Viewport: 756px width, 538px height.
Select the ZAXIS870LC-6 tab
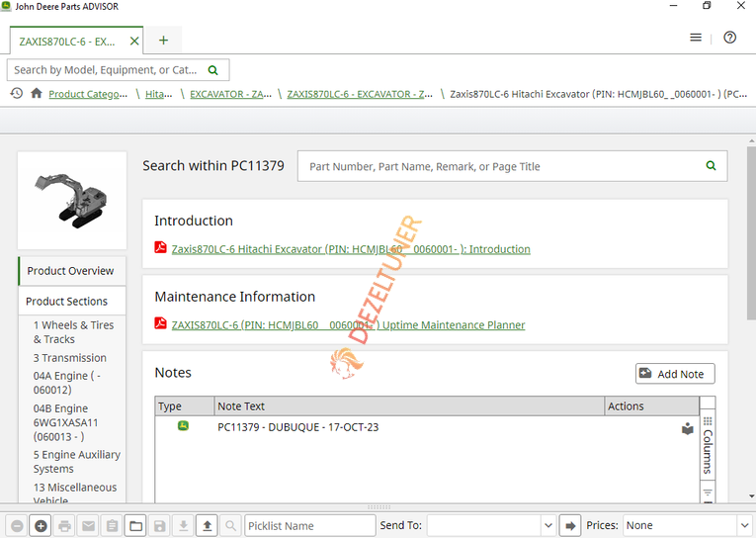(67, 42)
